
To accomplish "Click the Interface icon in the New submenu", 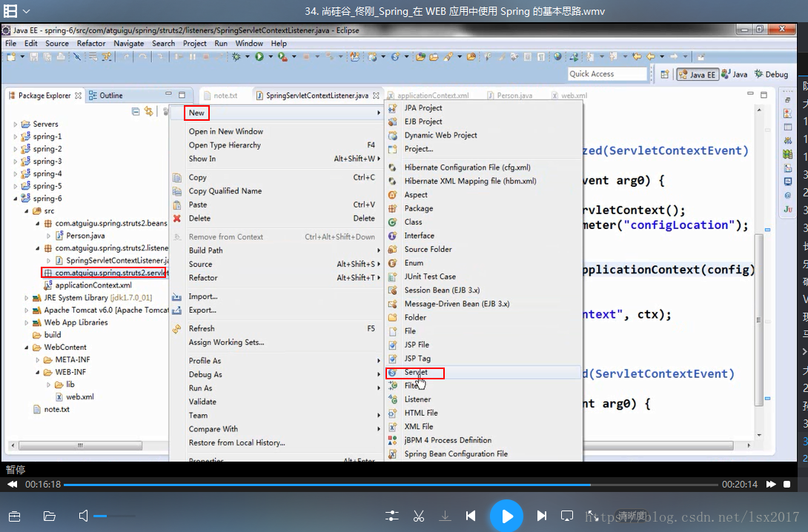I will coord(392,236).
